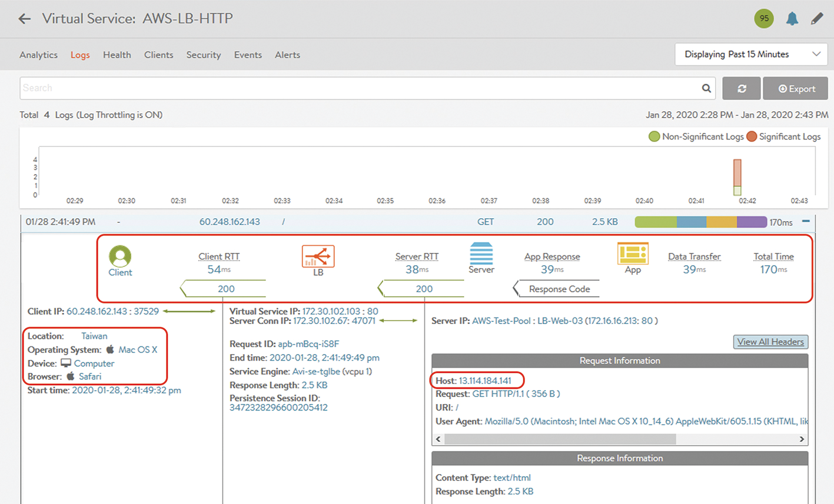834x504 pixels.
Task: Click Host 13.114.184.141 link
Action: tap(485, 380)
